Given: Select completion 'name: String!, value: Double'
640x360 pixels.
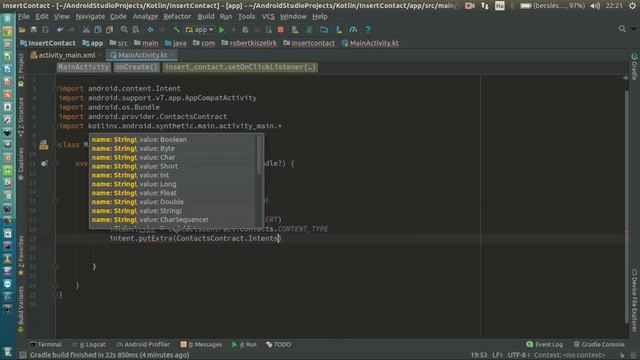Looking at the screenshot, I should point(173,202).
